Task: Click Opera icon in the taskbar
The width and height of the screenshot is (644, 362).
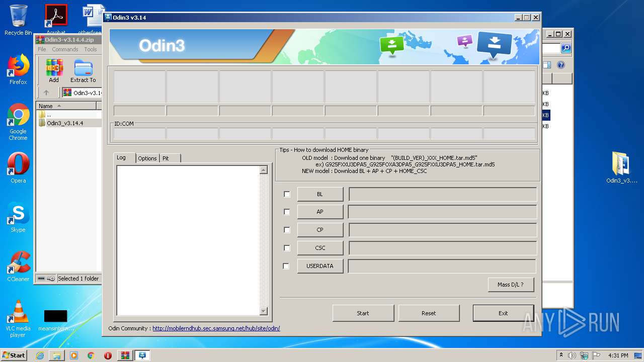Action: pyautogui.click(x=108, y=355)
